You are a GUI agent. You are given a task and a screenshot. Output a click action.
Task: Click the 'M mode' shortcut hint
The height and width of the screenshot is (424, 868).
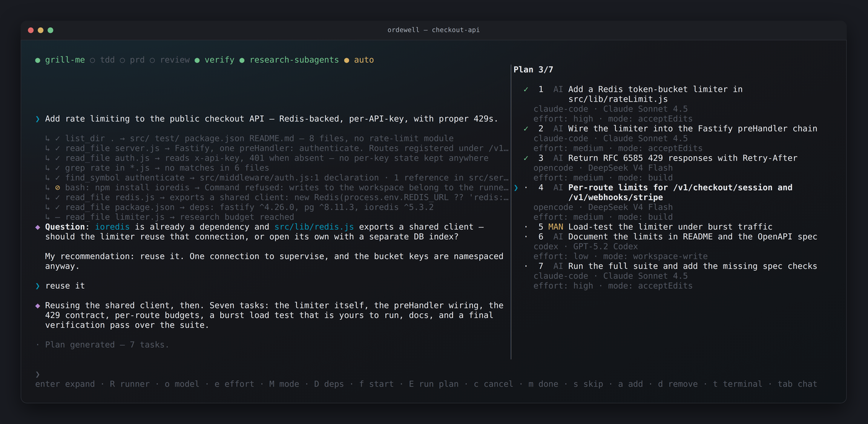pos(284,384)
